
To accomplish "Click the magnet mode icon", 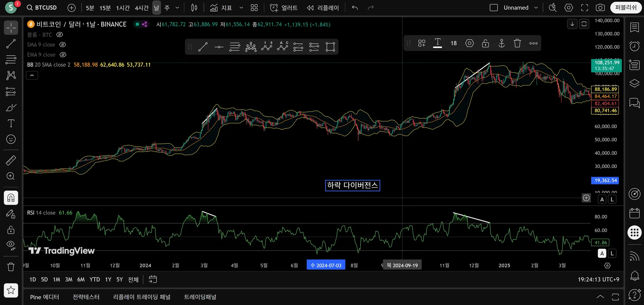I will (x=11, y=198).
